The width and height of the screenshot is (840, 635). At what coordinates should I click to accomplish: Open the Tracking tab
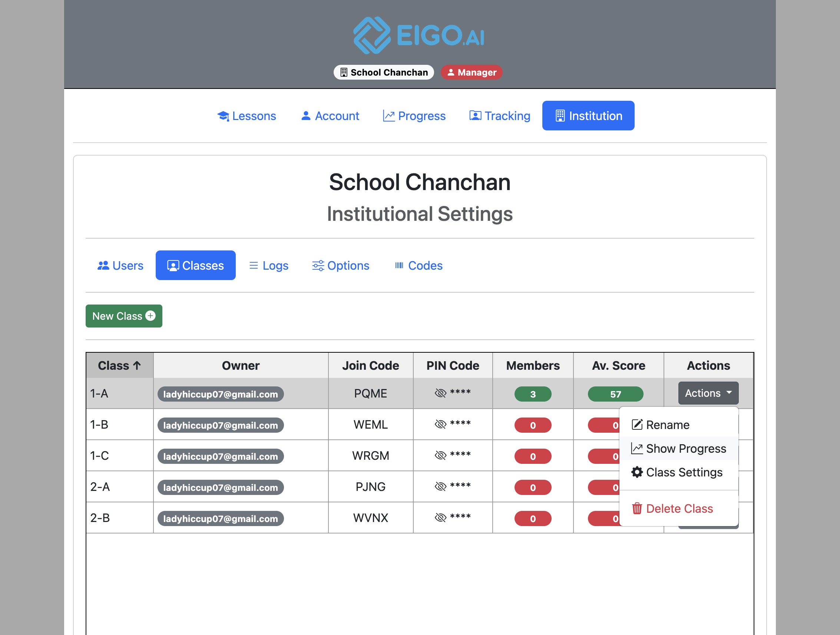click(x=499, y=116)
